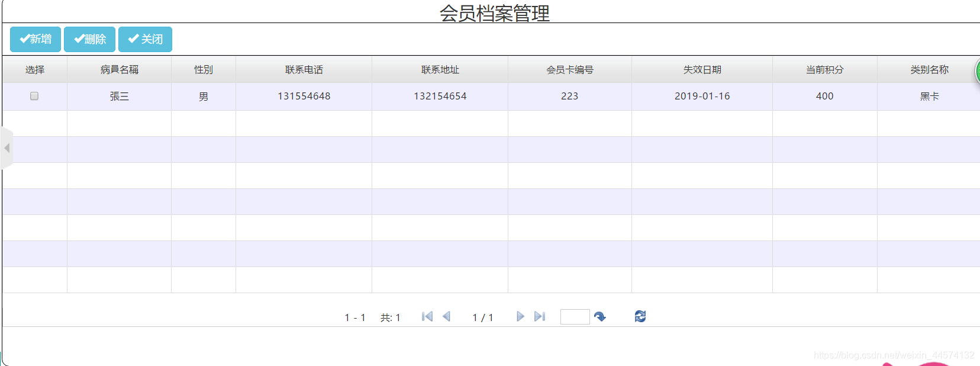Go to last page icon
The width and height of the screenshot is (980, 366).
[x=540, y=316]
